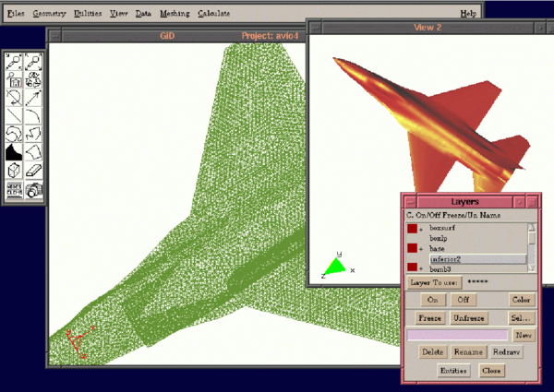
Task: Open the Calculate menu
Action: (x=213, y=14)
